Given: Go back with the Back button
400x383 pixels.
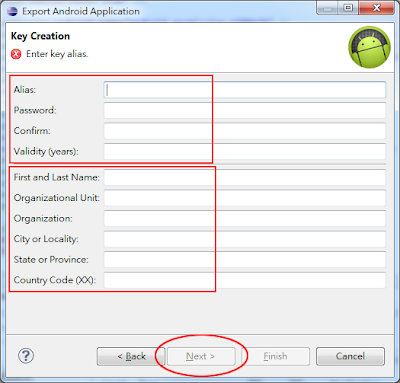Looking at the screenshot, I should pyautogui.click(x=131, y=356).
